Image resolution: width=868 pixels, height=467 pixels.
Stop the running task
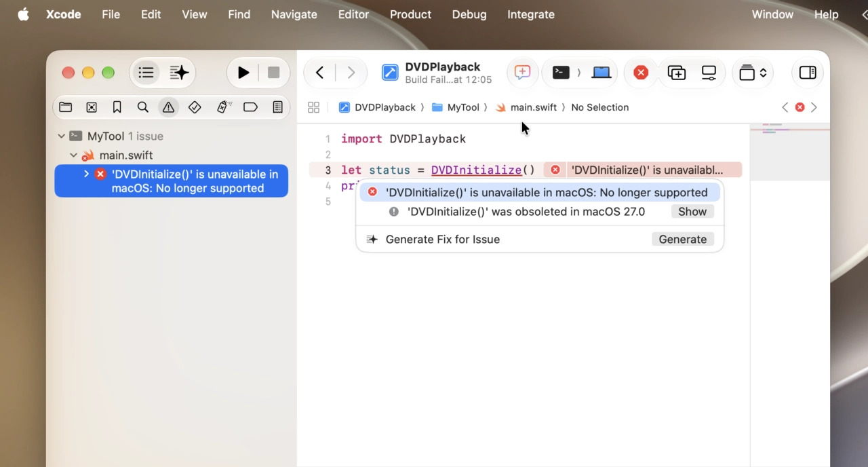click(273, 73)
